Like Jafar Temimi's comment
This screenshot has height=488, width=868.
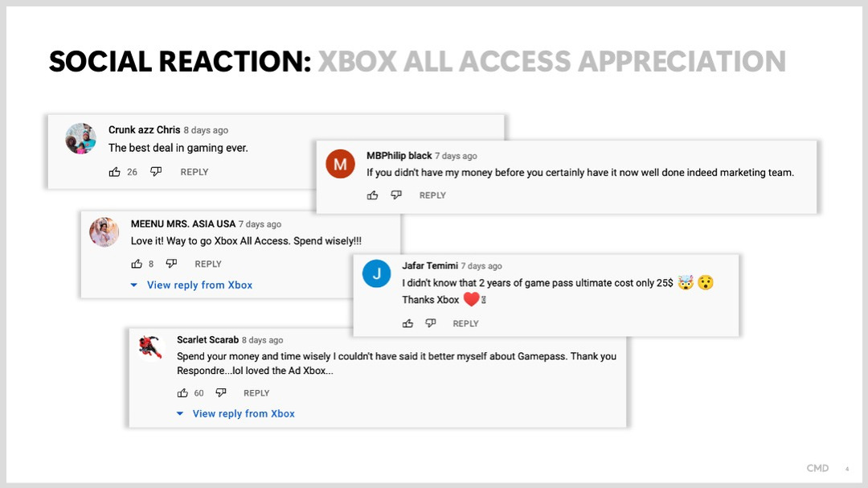click(x=408, y=323)
